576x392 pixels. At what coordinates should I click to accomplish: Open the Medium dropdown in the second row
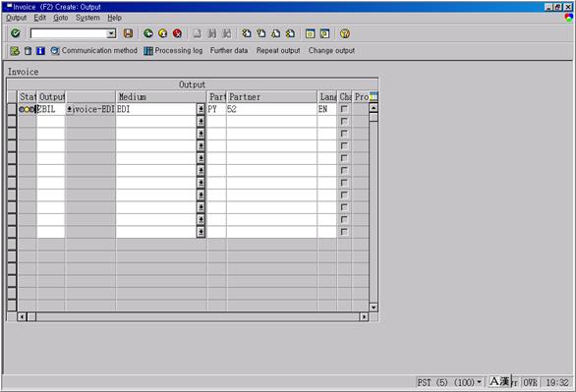(201, 122)
